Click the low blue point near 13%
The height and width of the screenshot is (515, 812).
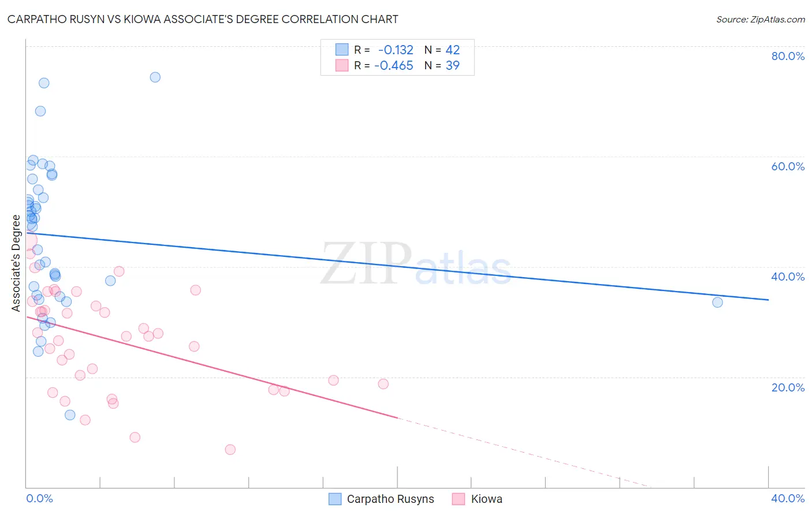click(70, 415)
